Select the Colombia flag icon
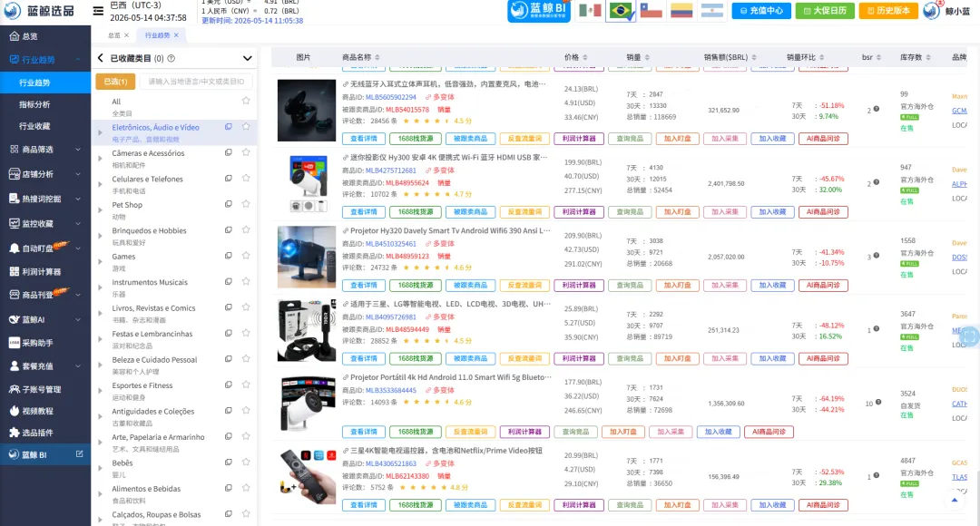 681,11
